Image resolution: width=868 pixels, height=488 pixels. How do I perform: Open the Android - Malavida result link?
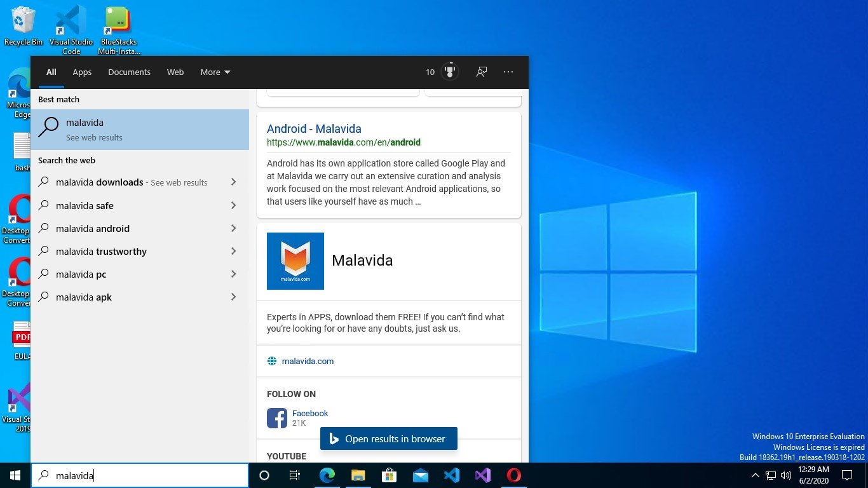(x=314, y=128)
